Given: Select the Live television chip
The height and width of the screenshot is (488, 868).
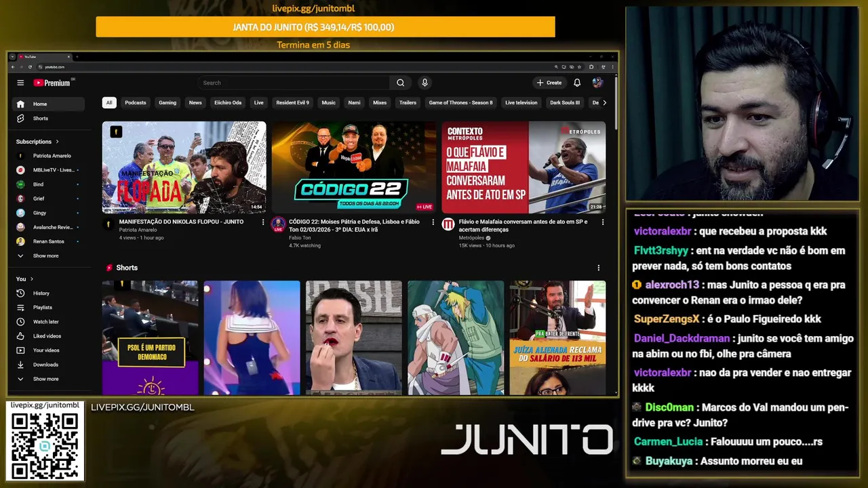Looking at the screenshot, I should [x=521, y=102].
